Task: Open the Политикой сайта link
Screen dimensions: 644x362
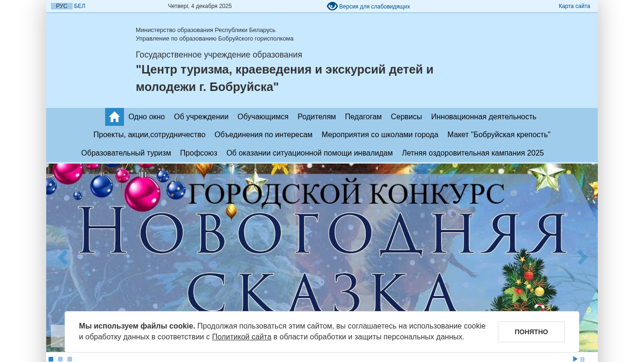Action: 242,337
